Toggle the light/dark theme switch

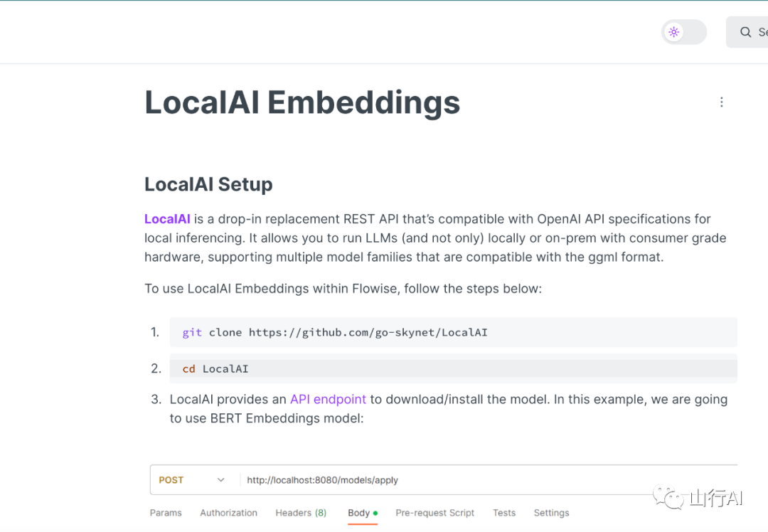(684, 32)
